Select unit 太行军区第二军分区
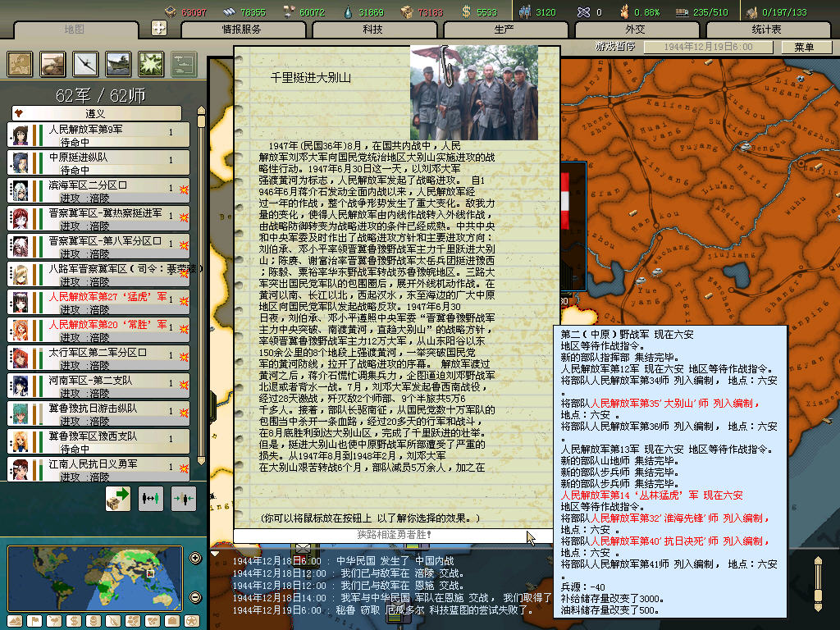 pyautogui.click(x=98, y=358)
